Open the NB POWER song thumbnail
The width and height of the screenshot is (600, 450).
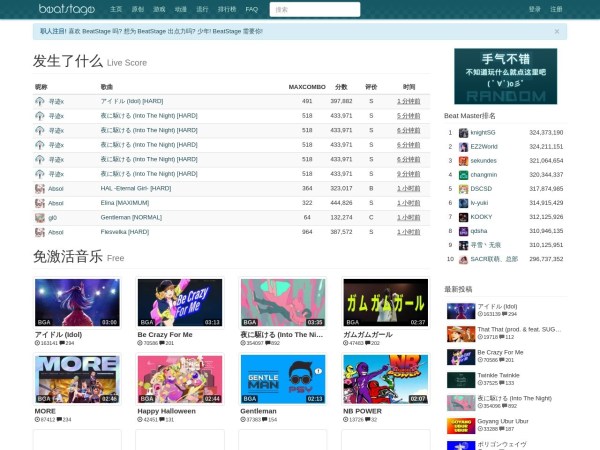click(x=385, y=378)
